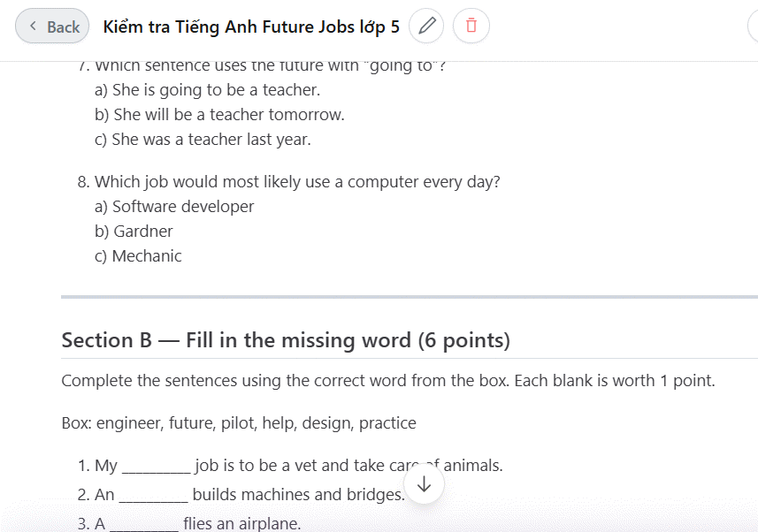758x532 pixels.
Task: Click the blank in "My ___ job" sentence
Action: [156, 466]
